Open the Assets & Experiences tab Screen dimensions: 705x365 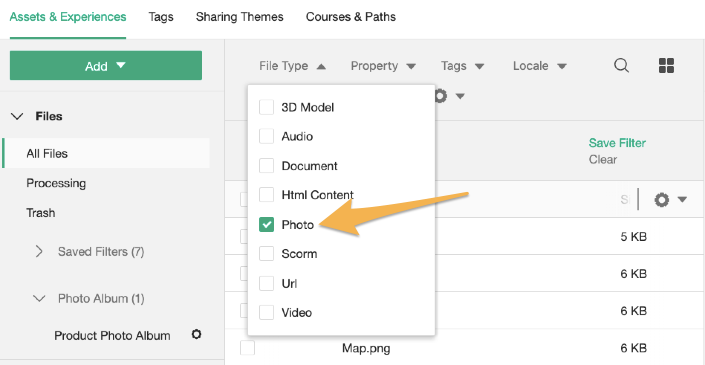pos(68,17)
